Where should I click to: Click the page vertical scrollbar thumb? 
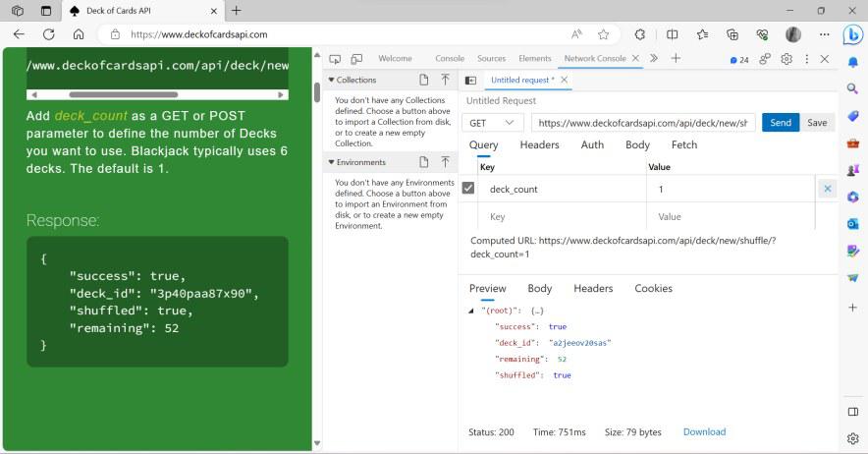point(316,92)
